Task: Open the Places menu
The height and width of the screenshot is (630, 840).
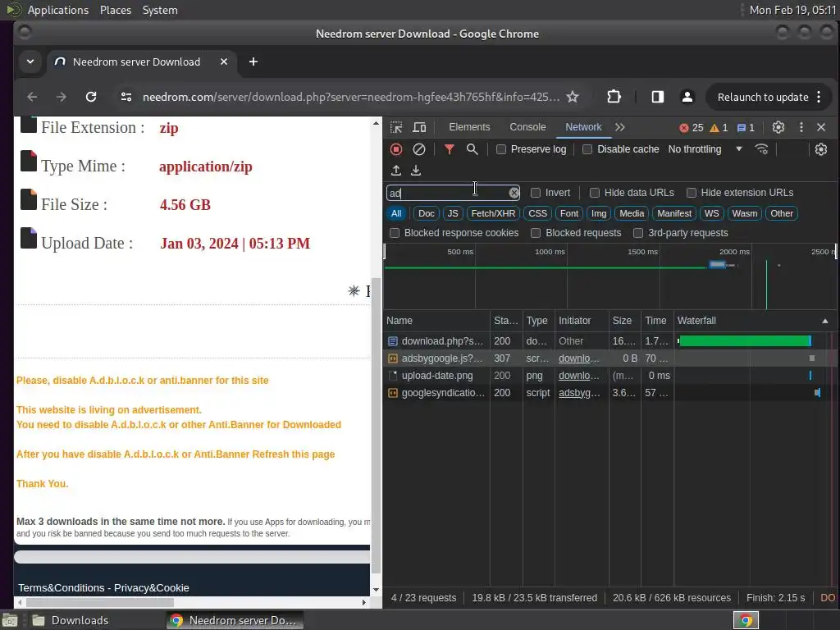Action: pyautogui.click(x=115, y=10)
